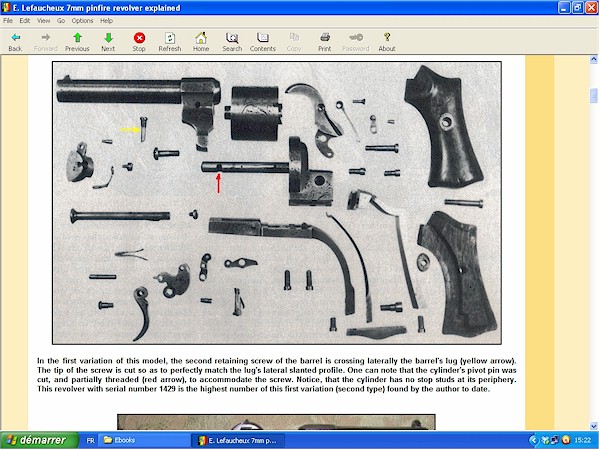Click the exploded revolver parts image
The width and height of the screenshot is (600, 450).
(x=277, y=203)
